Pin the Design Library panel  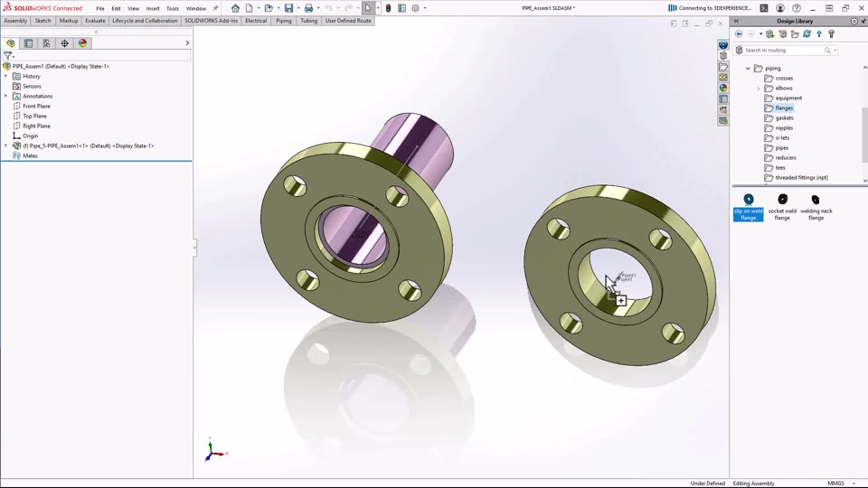[x=863, y=21]
